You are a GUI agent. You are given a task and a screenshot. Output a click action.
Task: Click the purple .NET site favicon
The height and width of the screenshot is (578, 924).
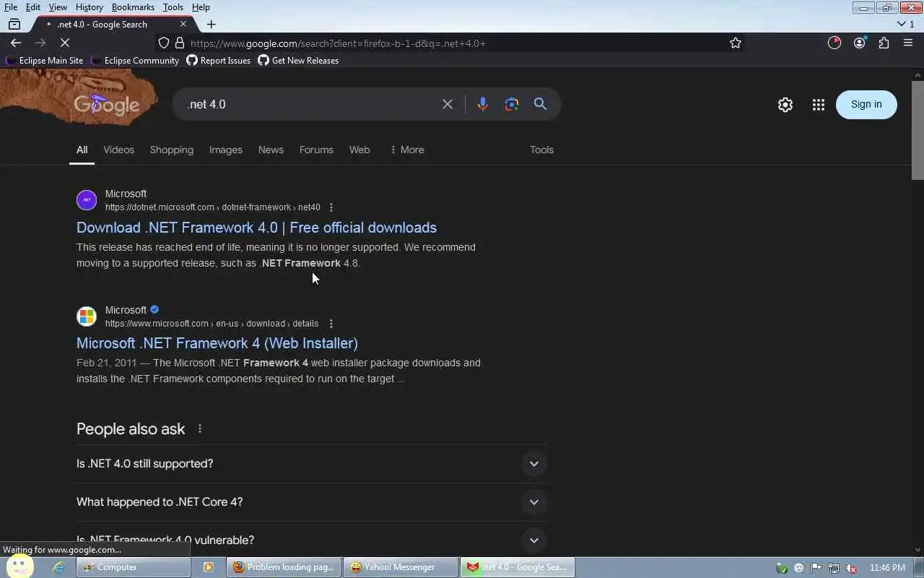tap(87, 200)
